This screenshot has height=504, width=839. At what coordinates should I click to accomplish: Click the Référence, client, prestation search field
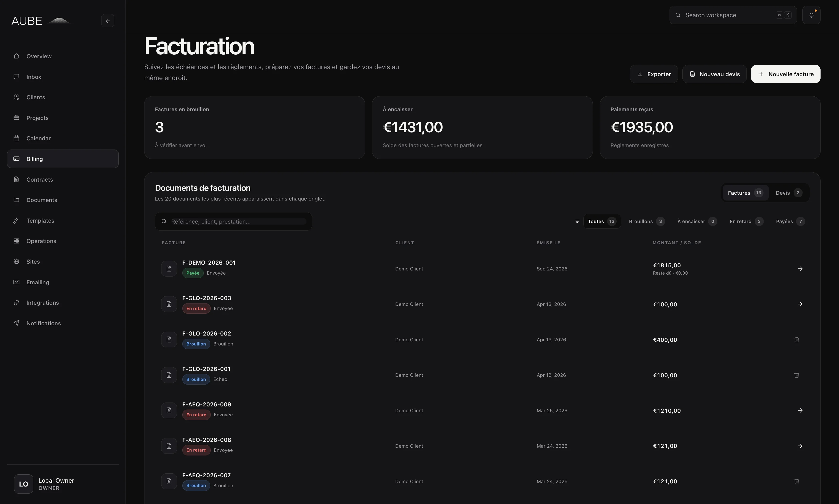(234, 221)
